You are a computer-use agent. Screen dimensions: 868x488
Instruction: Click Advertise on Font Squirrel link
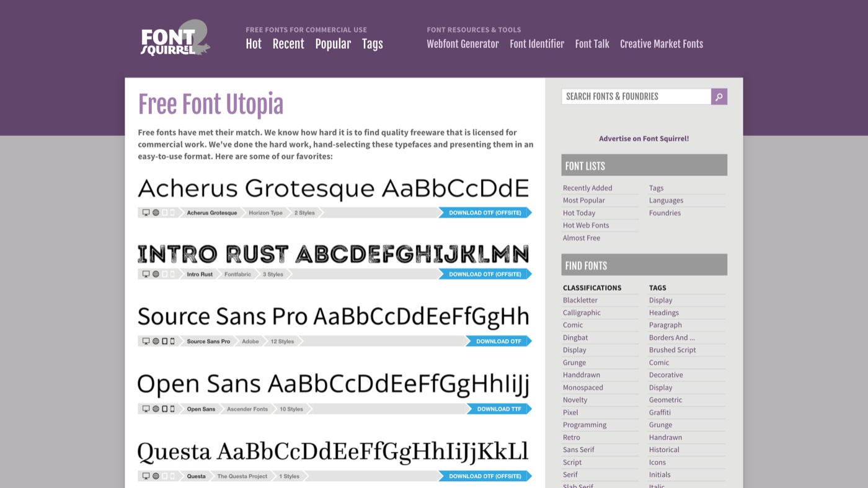coord(644,139)
